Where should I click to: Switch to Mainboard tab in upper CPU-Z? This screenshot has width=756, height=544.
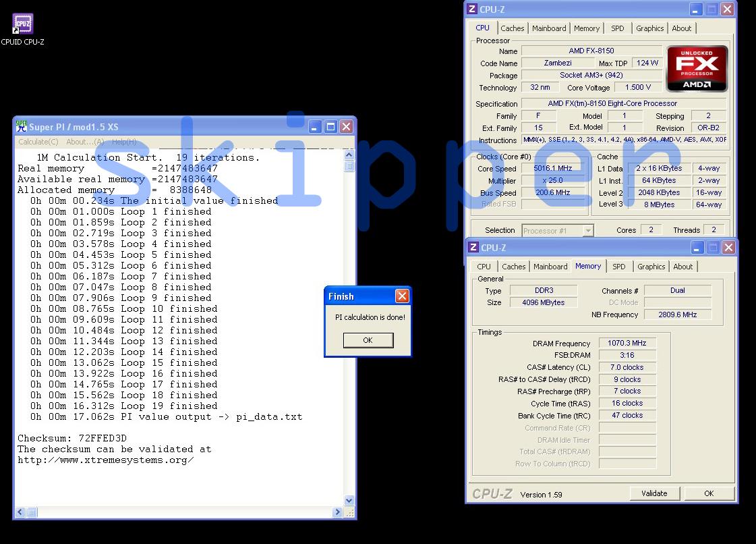(549, 28)
